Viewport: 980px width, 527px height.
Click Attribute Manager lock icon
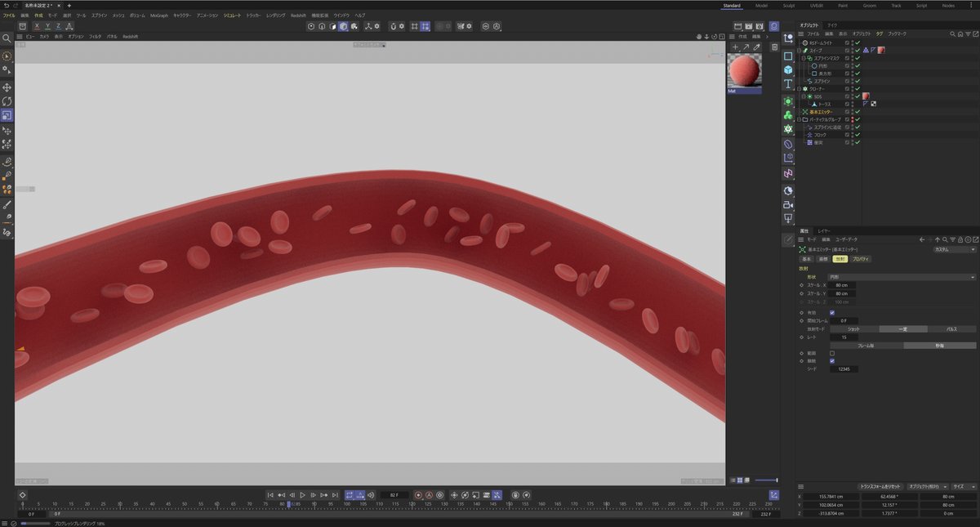(x=960, y=239)
